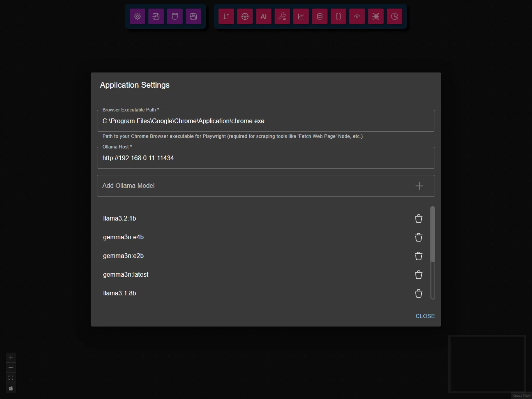Viewport: 532px width, 399px height.
Task: Close the Application Settings dialog
Action: coord(425,316)
